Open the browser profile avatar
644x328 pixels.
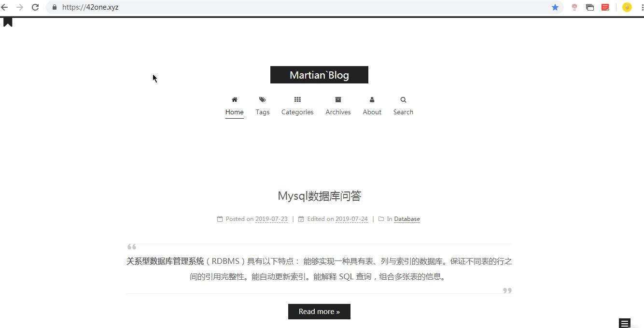(627, 7)
